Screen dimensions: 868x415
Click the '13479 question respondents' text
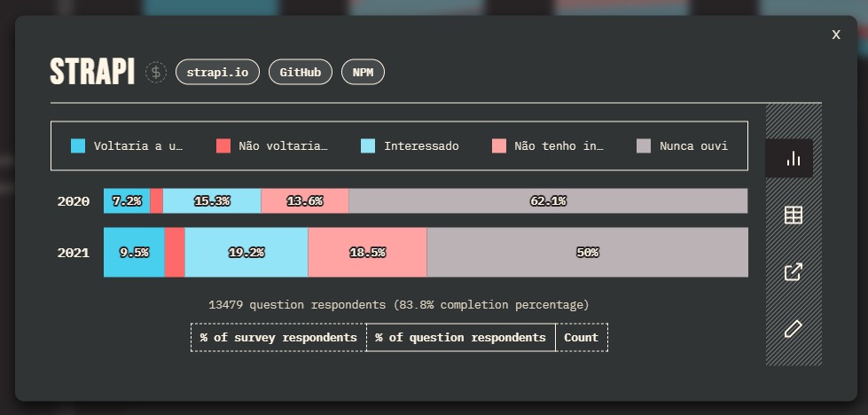297,305
